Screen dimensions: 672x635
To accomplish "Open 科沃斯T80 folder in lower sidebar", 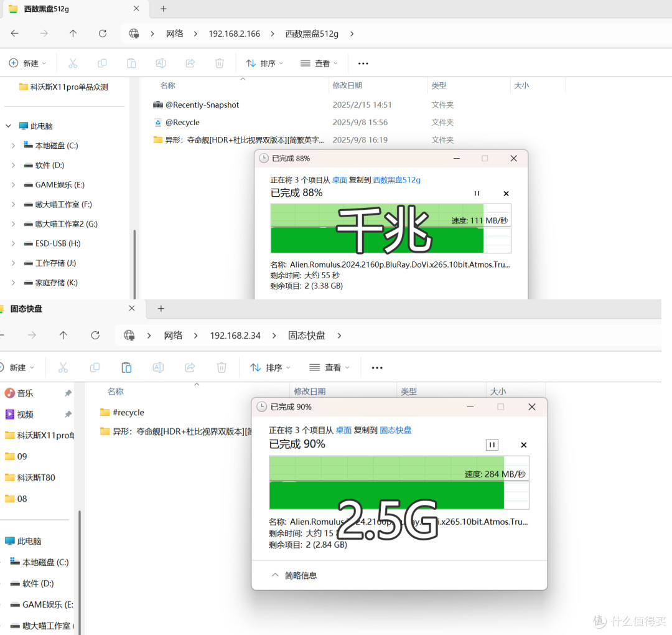I will (36, 477).
